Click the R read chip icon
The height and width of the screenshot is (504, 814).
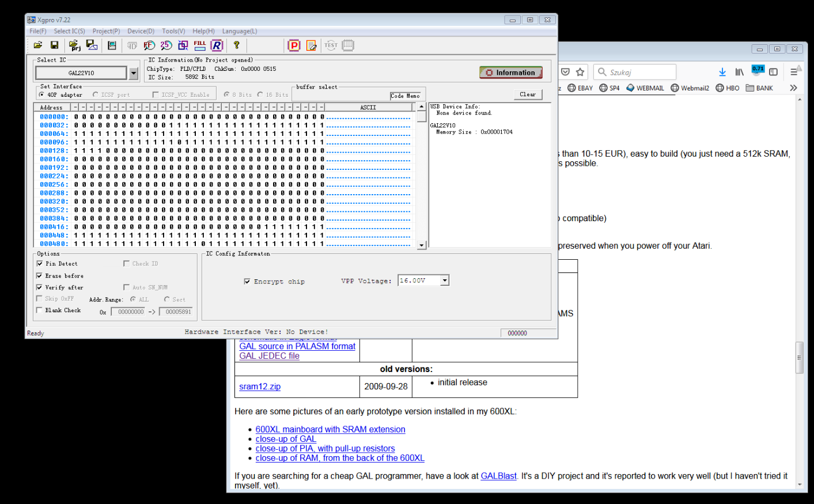(217, 45)
